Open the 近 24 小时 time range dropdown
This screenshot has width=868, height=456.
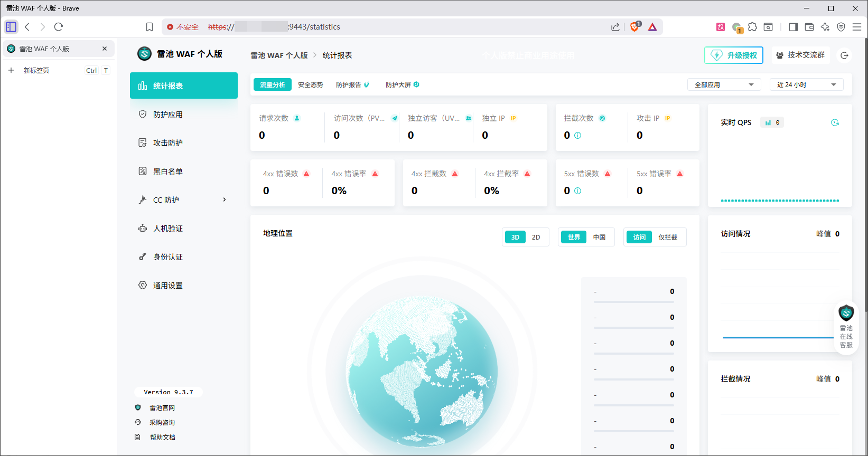(x=807, y=84)
